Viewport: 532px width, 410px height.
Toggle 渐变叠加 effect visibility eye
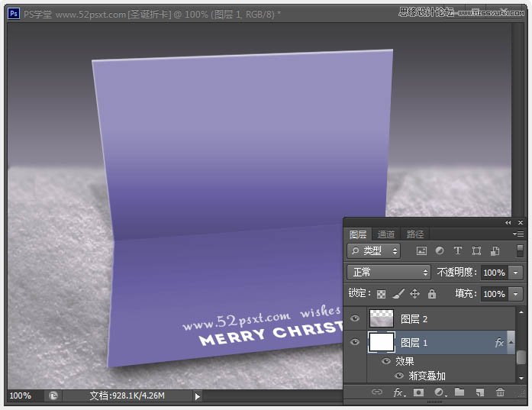tap(399, 376)
